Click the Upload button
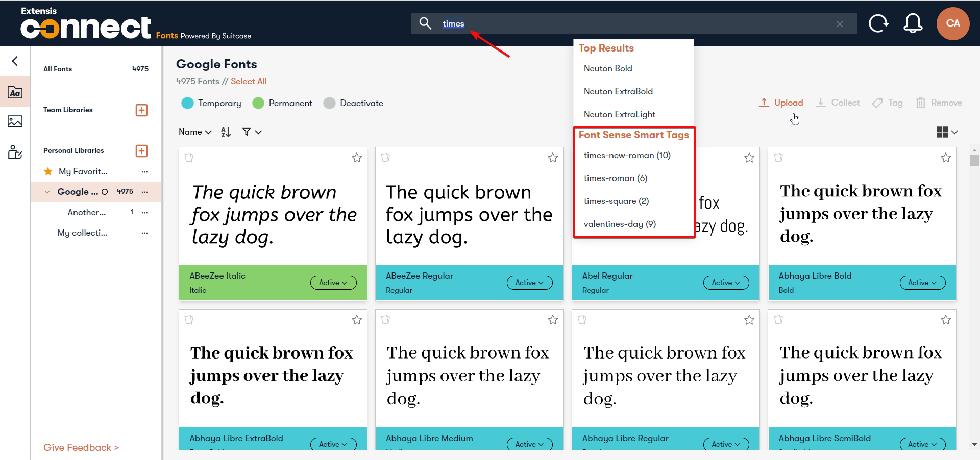The height and width of the screenshot is (460, 980). tap(781, 103)
